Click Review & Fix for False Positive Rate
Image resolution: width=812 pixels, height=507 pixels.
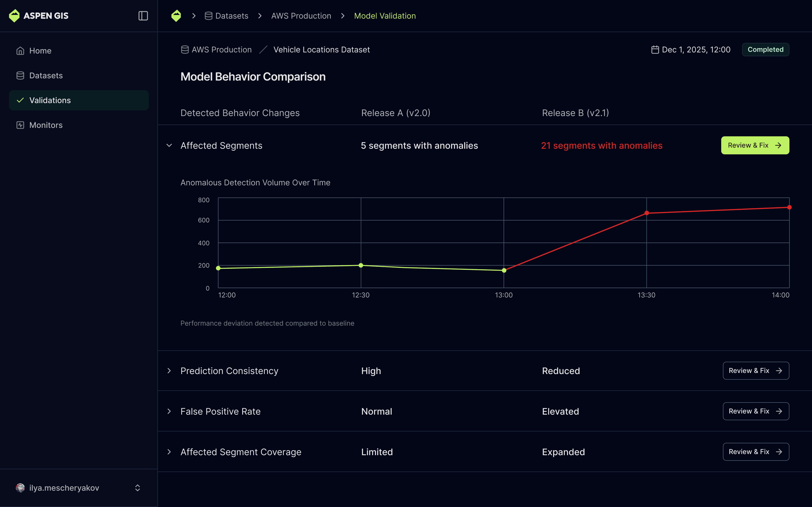(x=756, y=412)
